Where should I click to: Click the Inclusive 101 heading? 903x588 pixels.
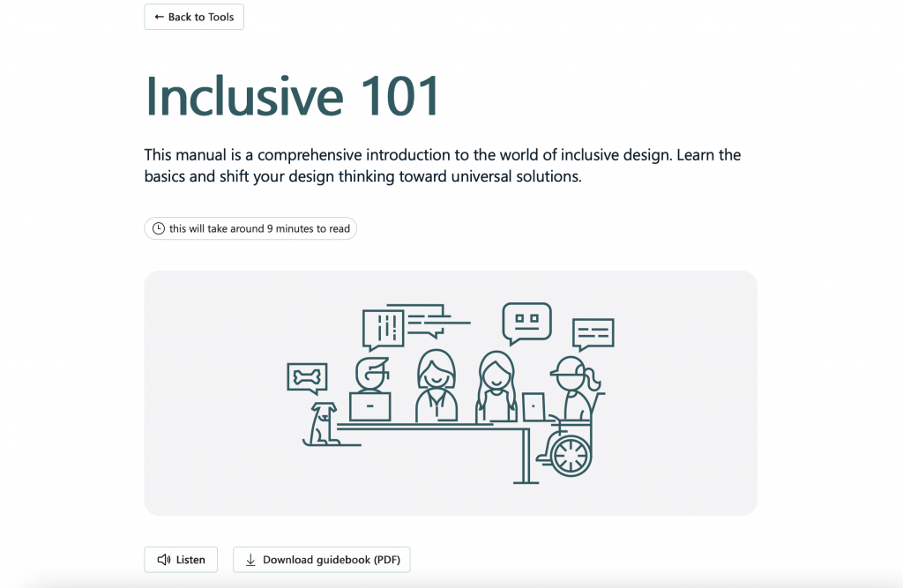pyautogui.click(x=292, y=95)
